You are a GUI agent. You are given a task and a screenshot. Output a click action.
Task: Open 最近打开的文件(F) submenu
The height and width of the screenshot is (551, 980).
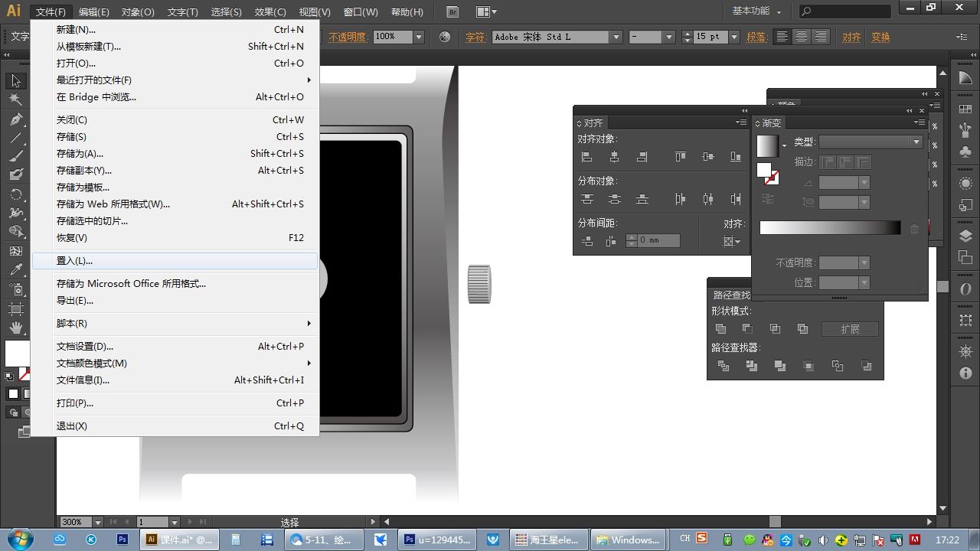(175, 80)
